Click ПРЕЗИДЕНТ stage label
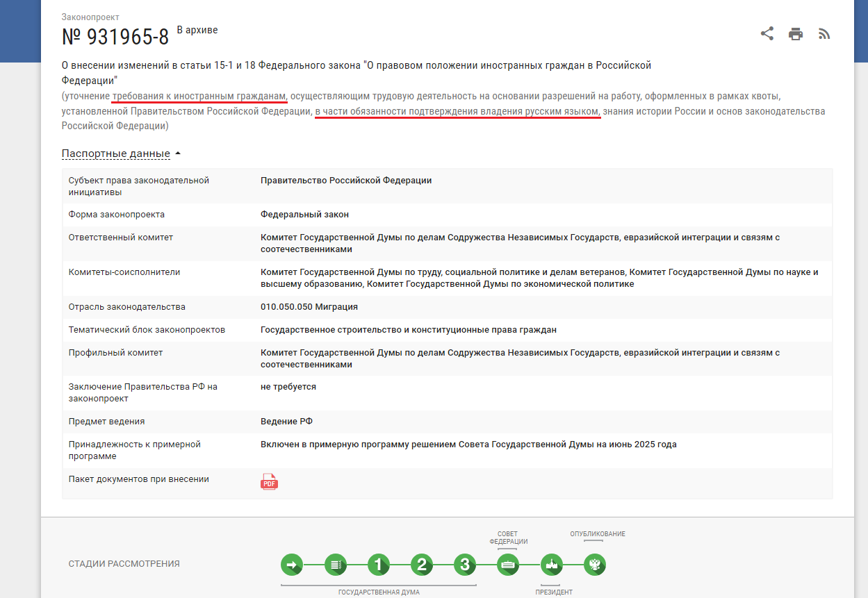Screen dimensions: 868x598 (554, 592)
